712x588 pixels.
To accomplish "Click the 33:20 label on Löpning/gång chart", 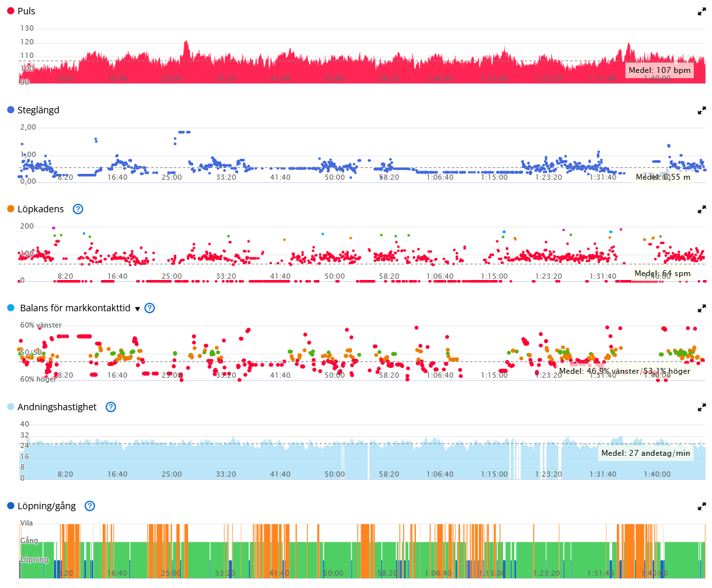I will coord(225,573).
